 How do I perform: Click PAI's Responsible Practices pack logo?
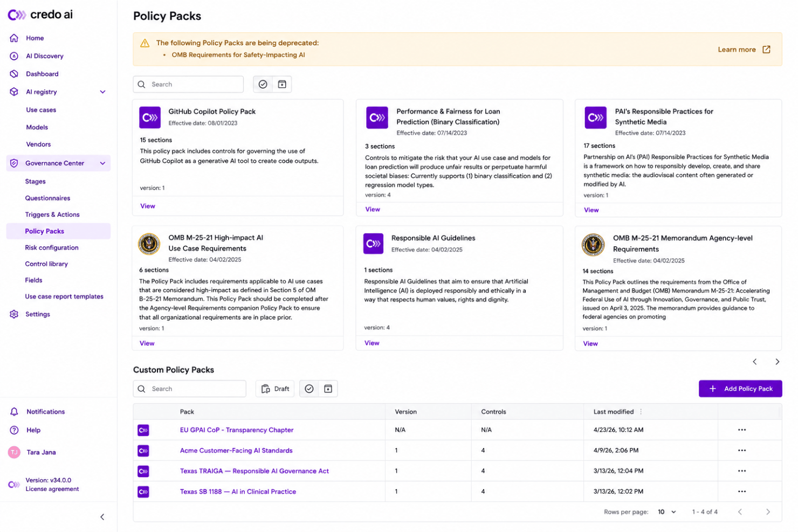point(595,118)
